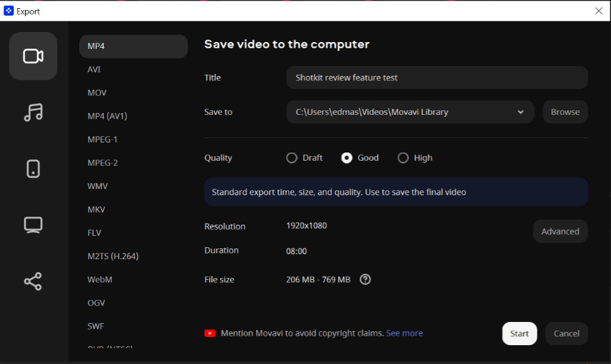Open the mobile devices export category

coord(33,169)
